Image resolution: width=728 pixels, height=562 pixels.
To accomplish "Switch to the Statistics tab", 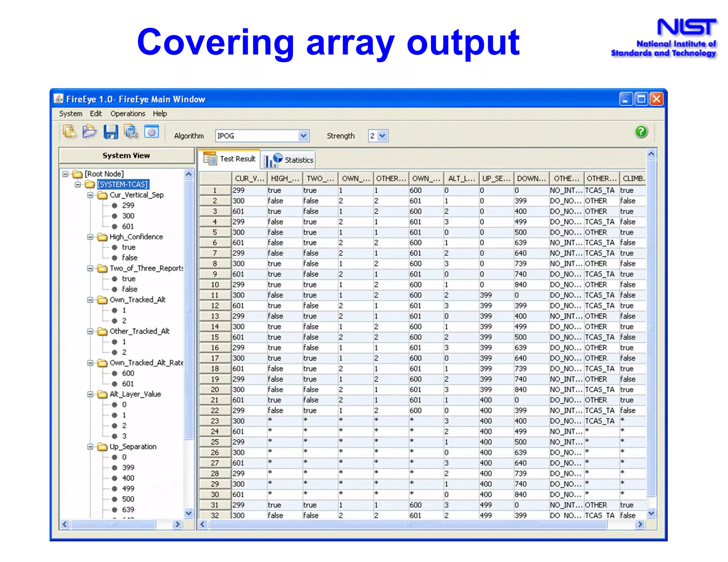I will [x=288, y=160].
